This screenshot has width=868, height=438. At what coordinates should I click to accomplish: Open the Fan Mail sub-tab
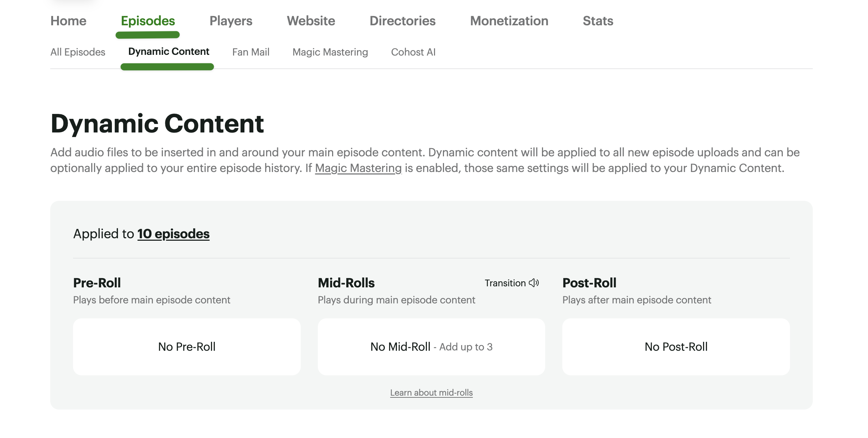pyautogui.click(x=251, y=52)
